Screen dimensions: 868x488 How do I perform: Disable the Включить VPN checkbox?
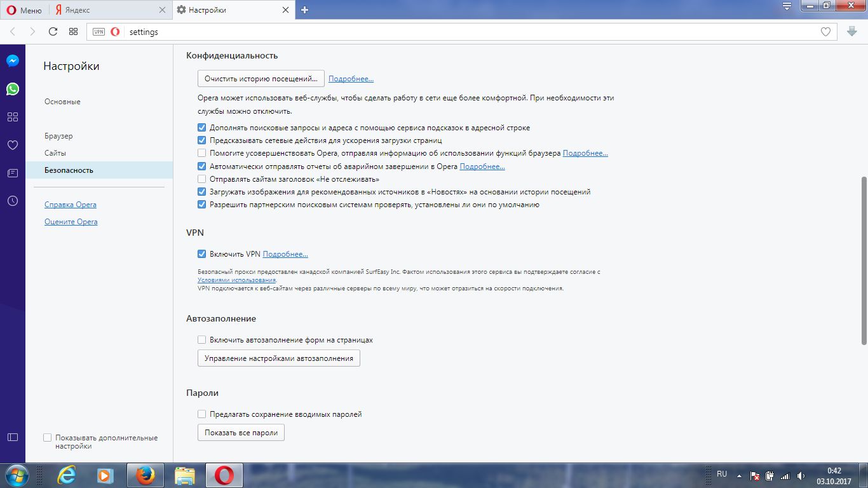(202, 254)
